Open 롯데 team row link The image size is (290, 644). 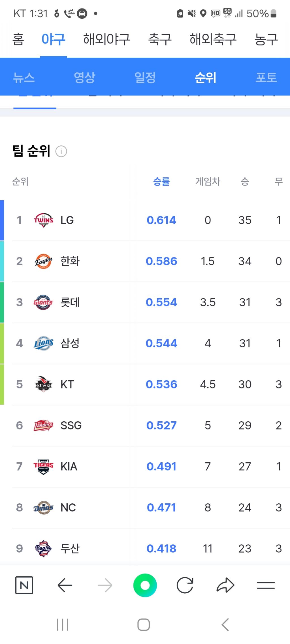[70, 302]
